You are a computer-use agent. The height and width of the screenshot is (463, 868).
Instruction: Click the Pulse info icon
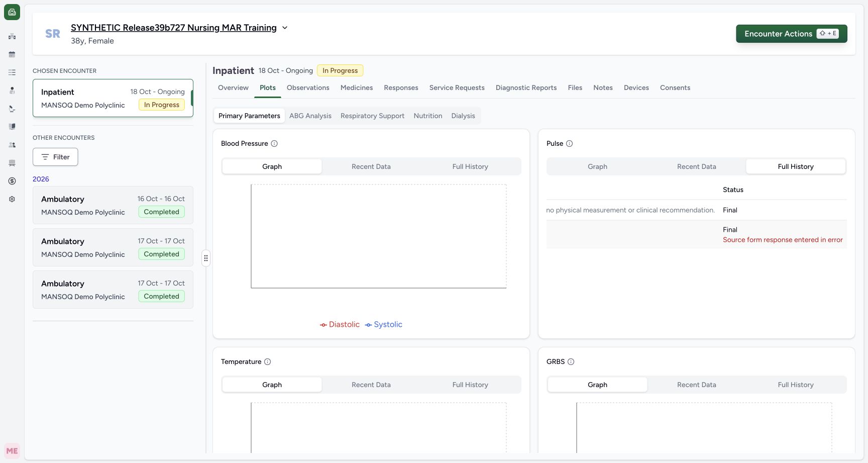point(570,144)
